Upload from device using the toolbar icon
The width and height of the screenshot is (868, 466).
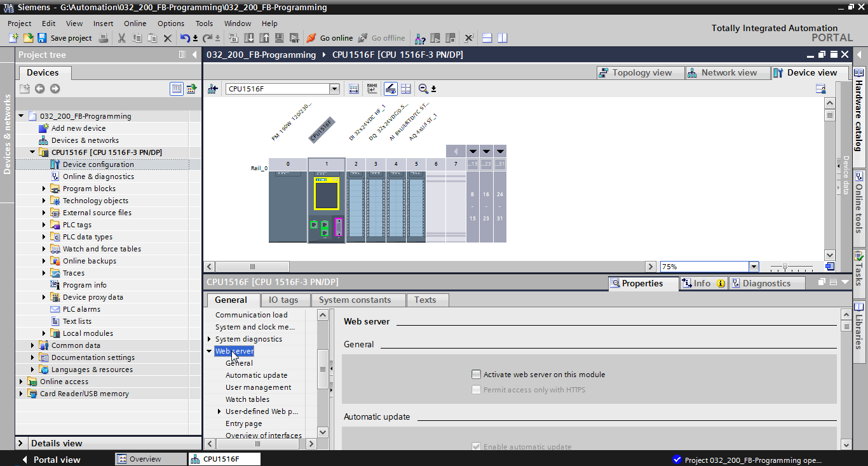(264, 38)
